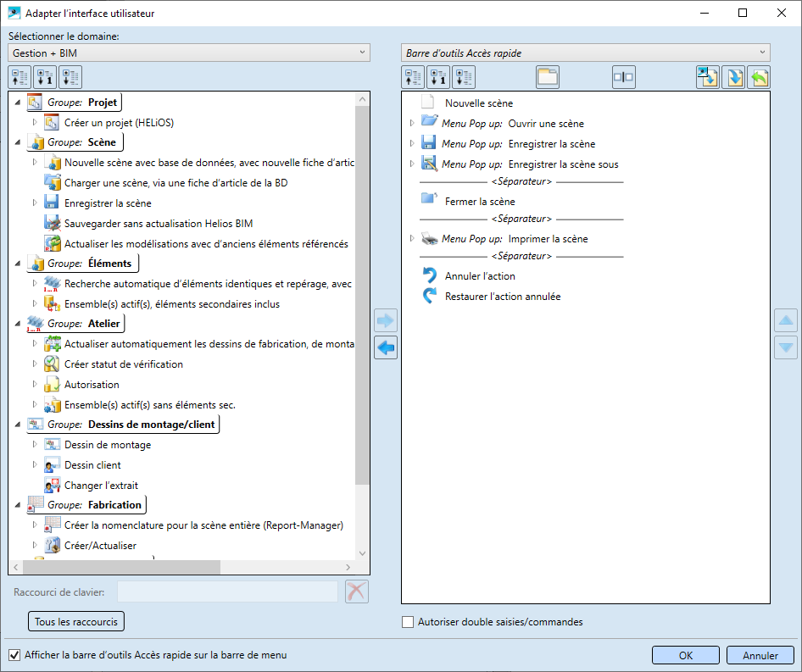The width and height of the screenshot is (802, 672).
Task: Select the first Séparateur entry in right list
Action: coord(521,181)
